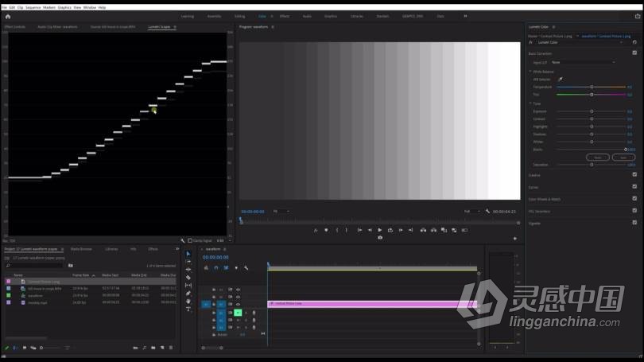Click the Program monitor Button Editor plus icon

pyautogui.click(x=514, y=239)
